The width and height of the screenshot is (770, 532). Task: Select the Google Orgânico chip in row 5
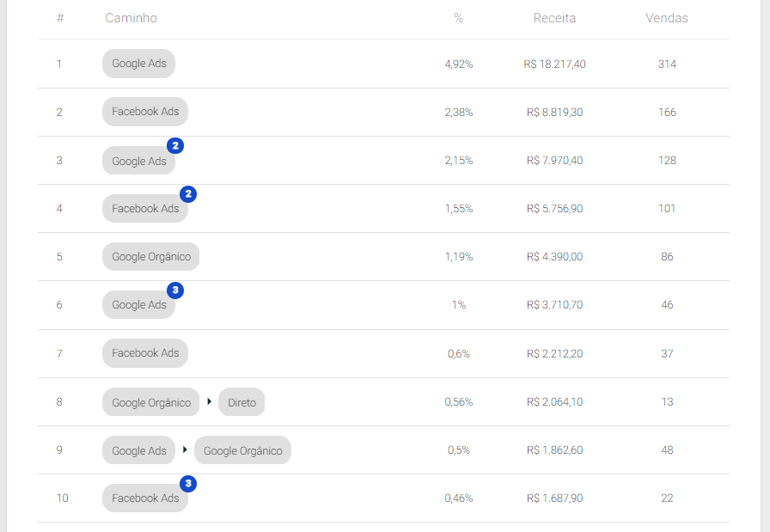[x=151, y=257]
